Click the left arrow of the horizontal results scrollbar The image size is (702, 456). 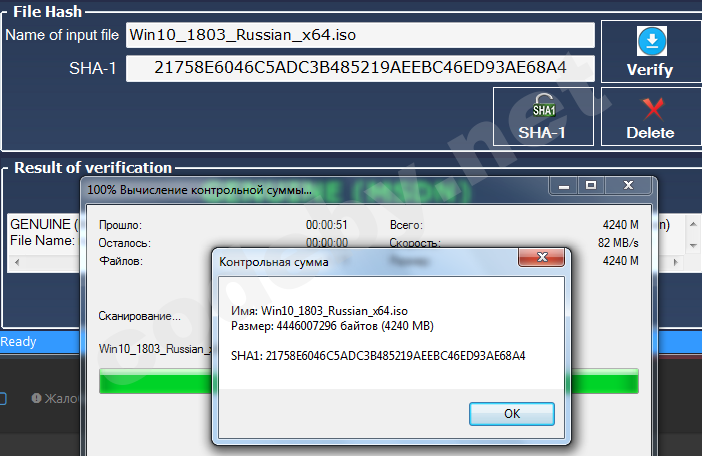click(x=17, y=262)
